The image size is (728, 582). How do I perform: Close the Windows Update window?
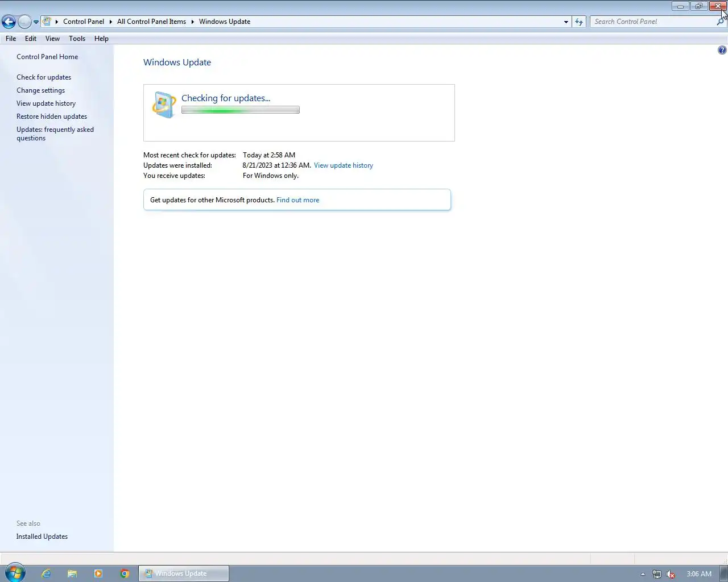pyautogui.click(x=718, y=6)
